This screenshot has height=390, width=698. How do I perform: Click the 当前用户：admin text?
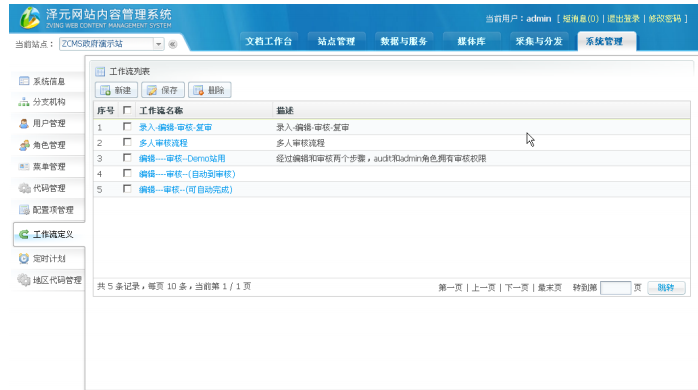click(x=518, y=19)
